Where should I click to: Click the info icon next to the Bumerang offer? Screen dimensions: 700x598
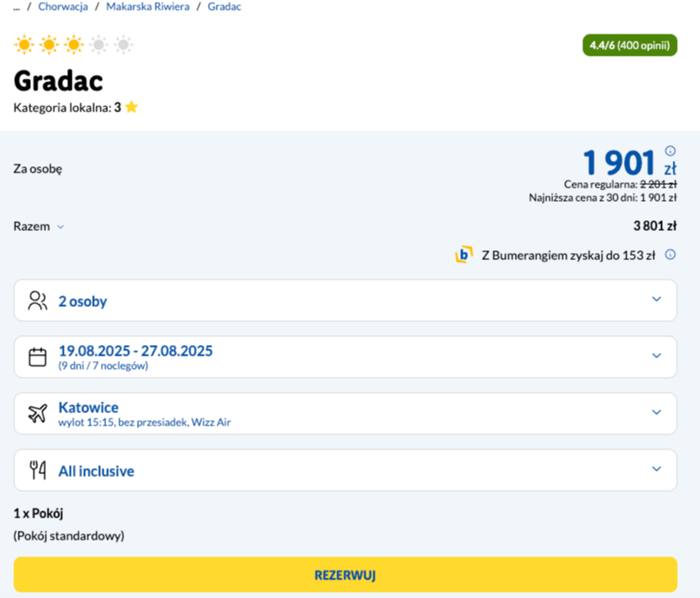coord(670,255)
